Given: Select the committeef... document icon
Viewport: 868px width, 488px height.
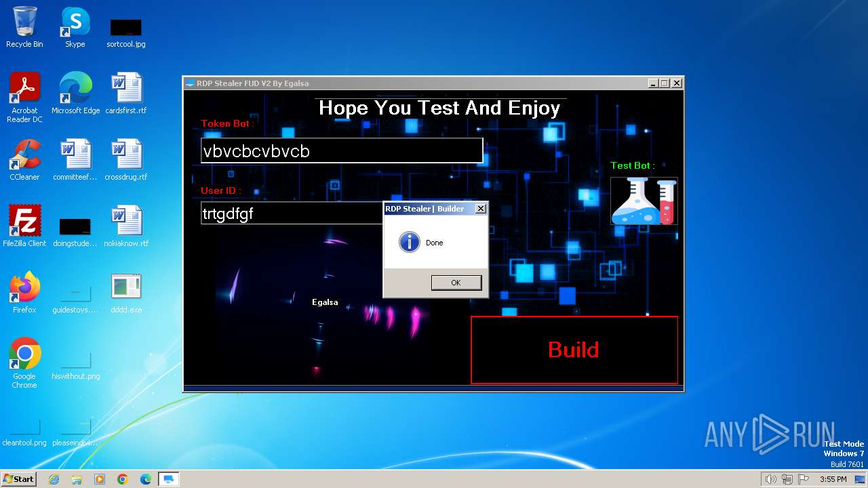Looking at the screenshot, I should 75,160.
